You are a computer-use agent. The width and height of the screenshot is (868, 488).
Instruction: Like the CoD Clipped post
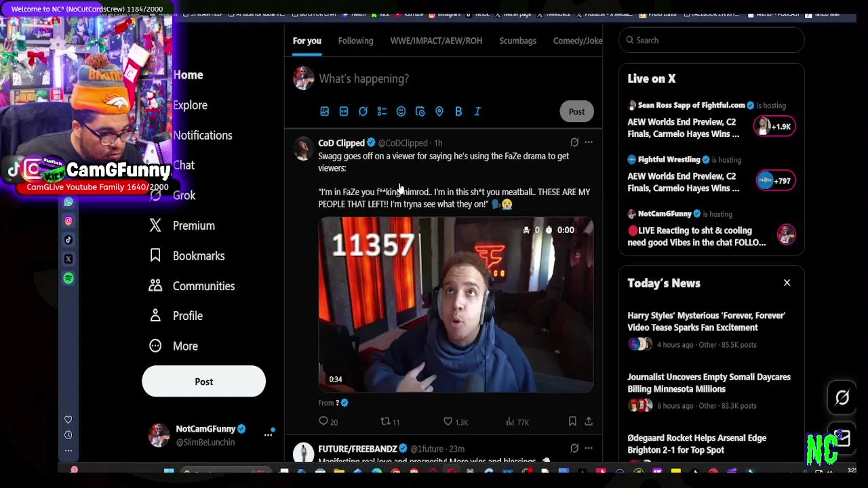click(x=455, y=422)
